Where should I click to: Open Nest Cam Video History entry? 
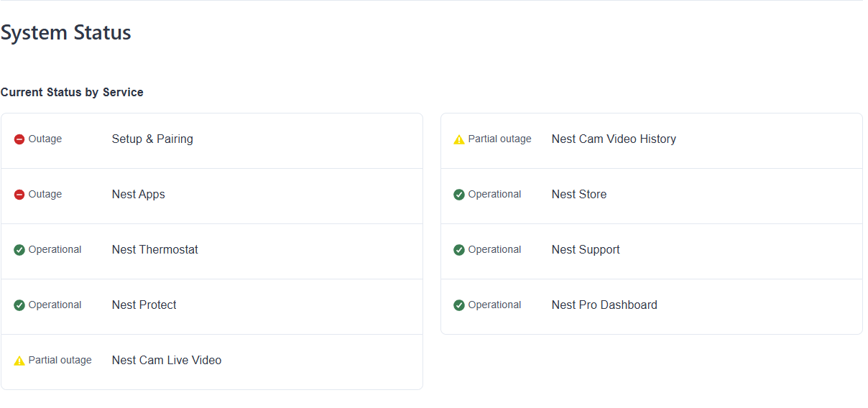[x=614, y=139]
